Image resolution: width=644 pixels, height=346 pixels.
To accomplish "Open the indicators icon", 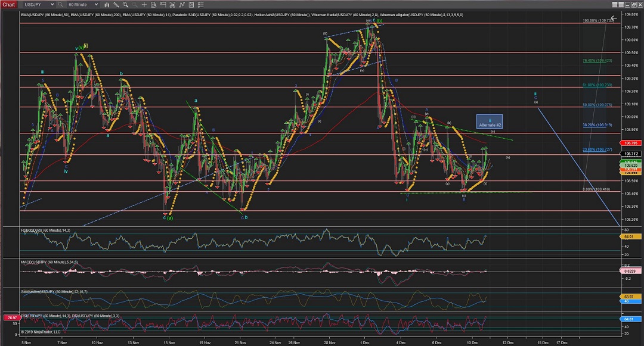I will coord(182,5).
